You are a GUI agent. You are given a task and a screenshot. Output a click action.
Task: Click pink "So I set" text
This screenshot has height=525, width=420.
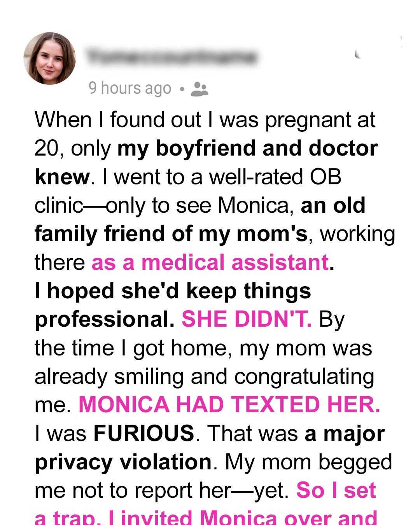(x=336, y=490)
